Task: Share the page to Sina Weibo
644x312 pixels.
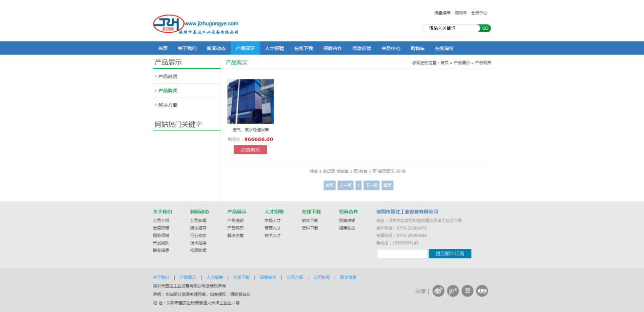Action: (x=439, y=291)
